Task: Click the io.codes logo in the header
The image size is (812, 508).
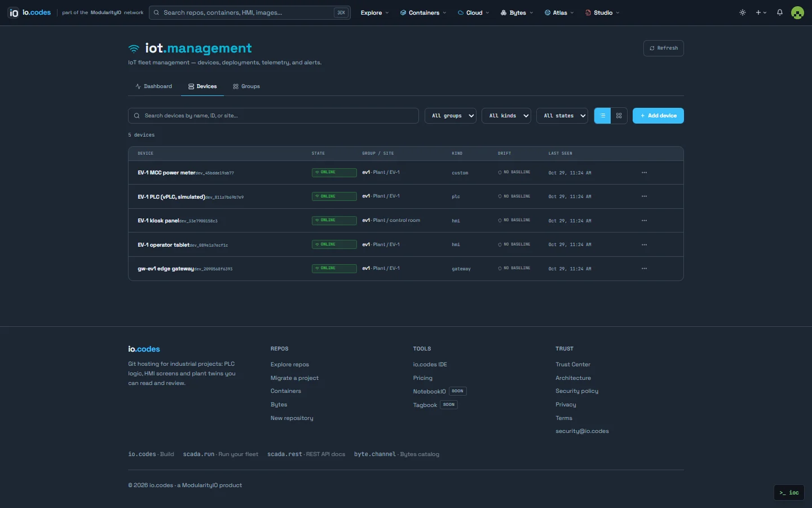Action: (x=29, y=12)
